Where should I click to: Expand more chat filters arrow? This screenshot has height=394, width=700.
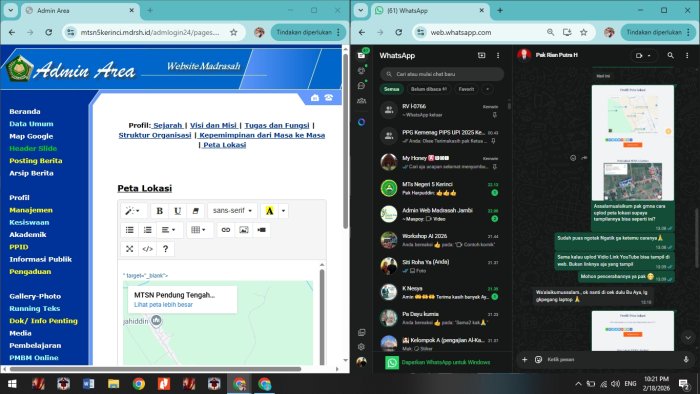click(x=488, y=89)
